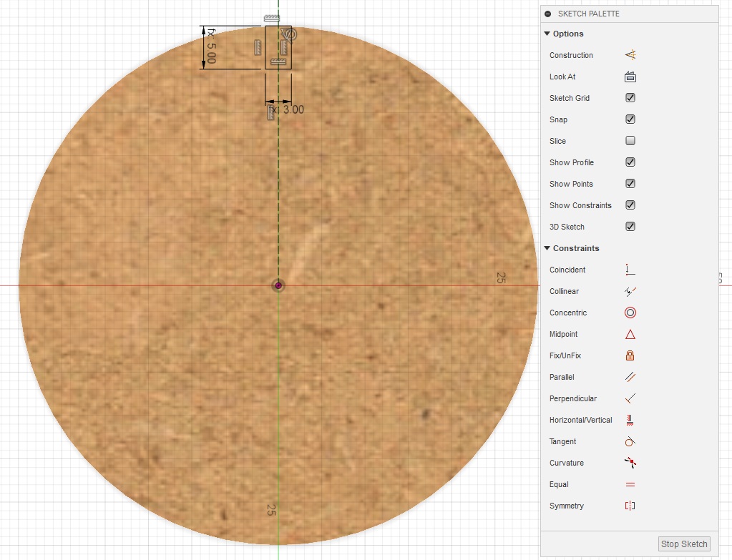The image size is (732, 560).
Task: Click the Symmetry label text
Action: tap(566, 506)
